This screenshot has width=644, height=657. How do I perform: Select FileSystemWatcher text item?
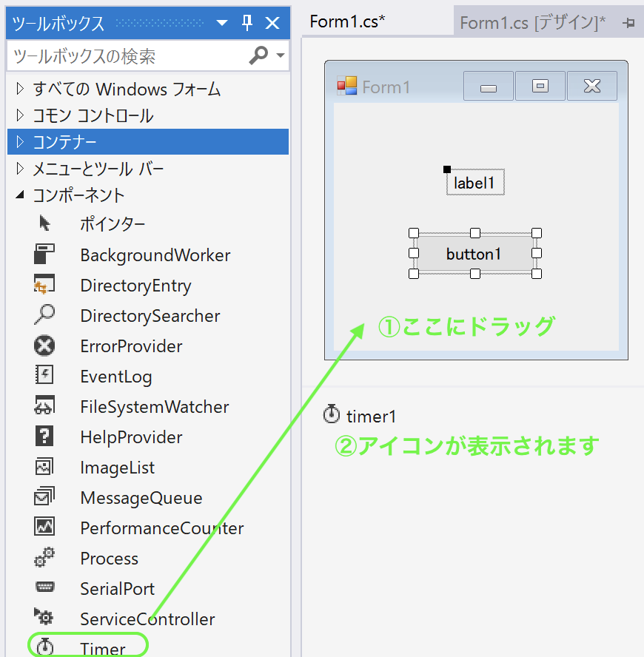click(155, 407)
